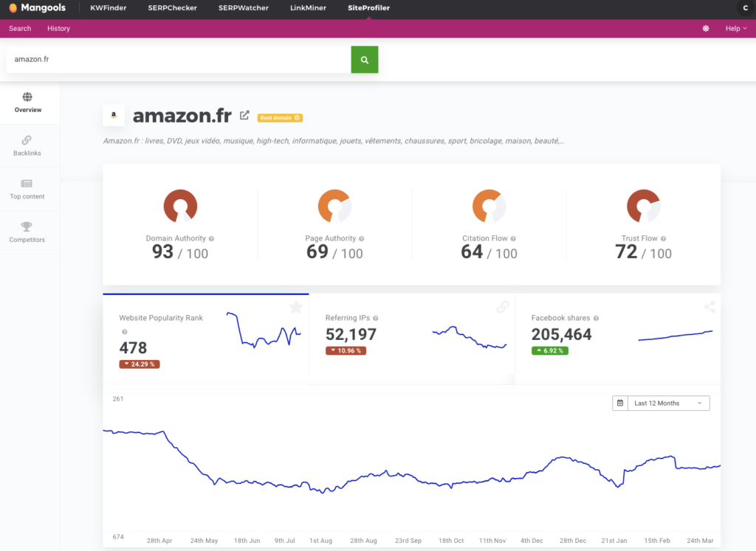
Task: Click the share icon on Facebook shares card
Action: click(709, 307)
